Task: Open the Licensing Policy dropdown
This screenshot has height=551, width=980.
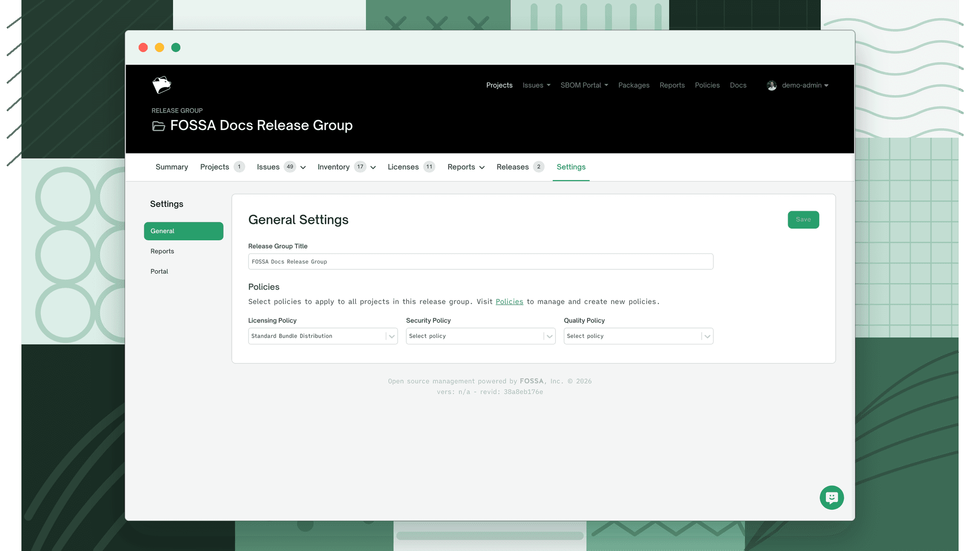Action: pyautogui.click(x=323, y=336)
